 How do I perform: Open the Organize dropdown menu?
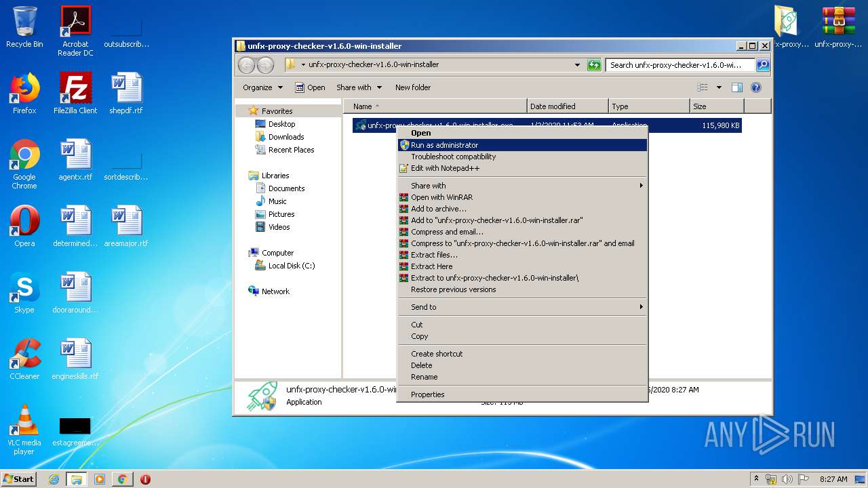262,87
